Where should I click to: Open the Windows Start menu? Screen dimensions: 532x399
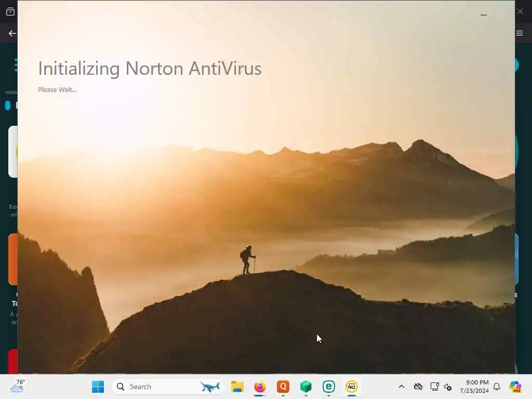[98, 387]
